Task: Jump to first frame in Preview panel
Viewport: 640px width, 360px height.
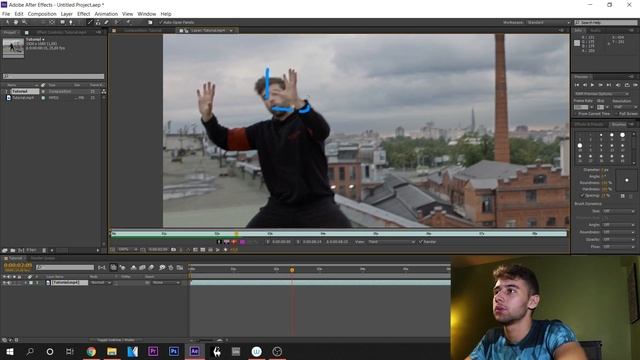Action: 577,85
